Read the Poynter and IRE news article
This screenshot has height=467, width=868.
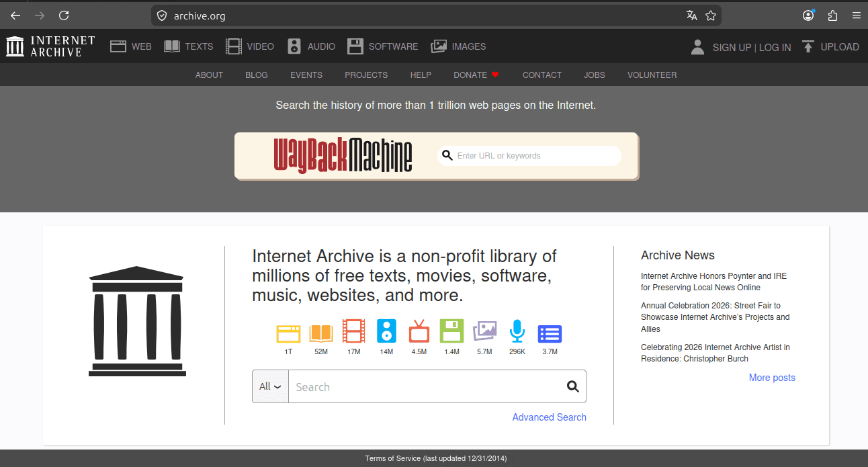713,282
